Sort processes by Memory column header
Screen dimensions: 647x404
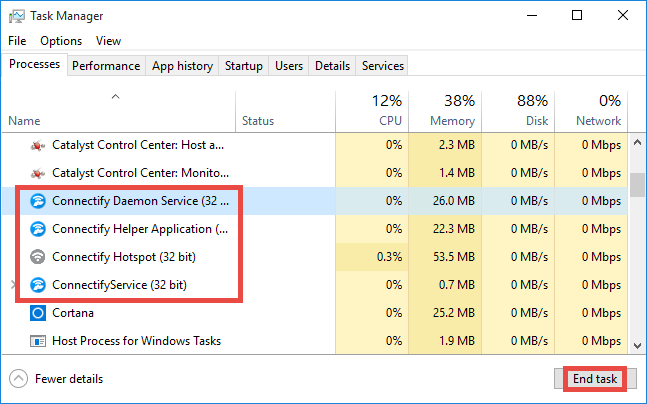(445, 111)
